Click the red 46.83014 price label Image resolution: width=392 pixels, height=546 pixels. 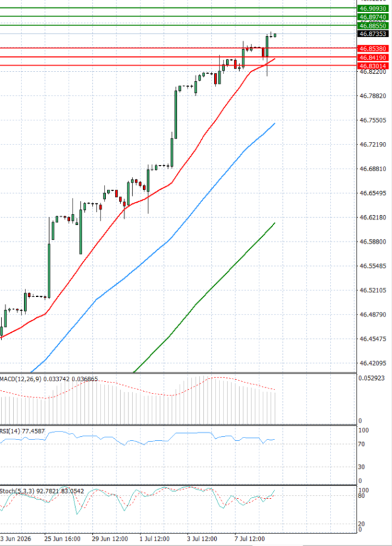click(373, 66)
